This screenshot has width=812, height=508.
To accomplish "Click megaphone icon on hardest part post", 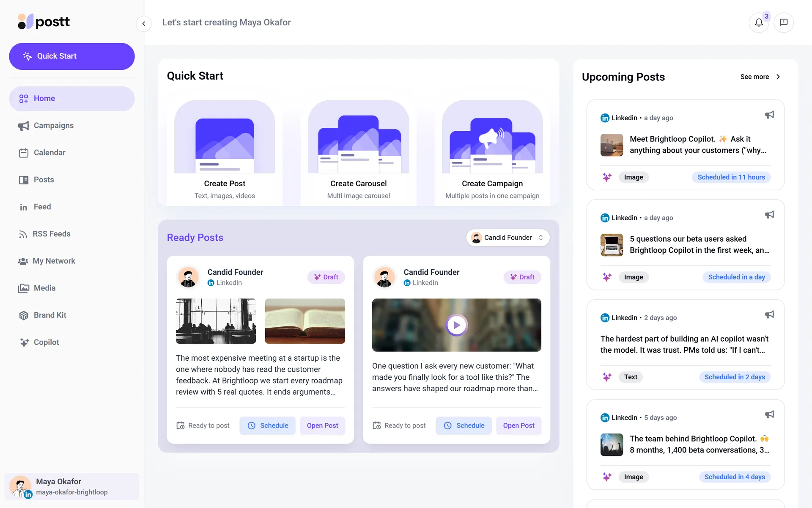I will [769, 315].
